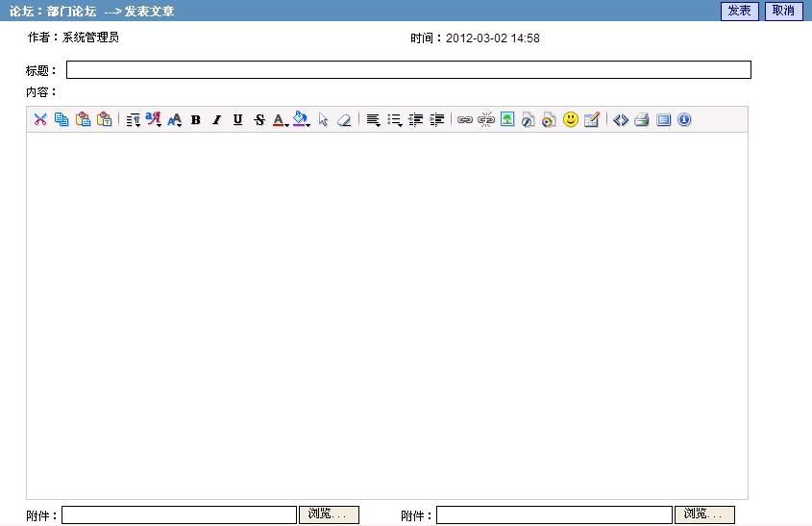Image resolution: width=812 pixels, height=526 pixels.
Task: Click the blue info about icon
Action: (x=684, y=120)
